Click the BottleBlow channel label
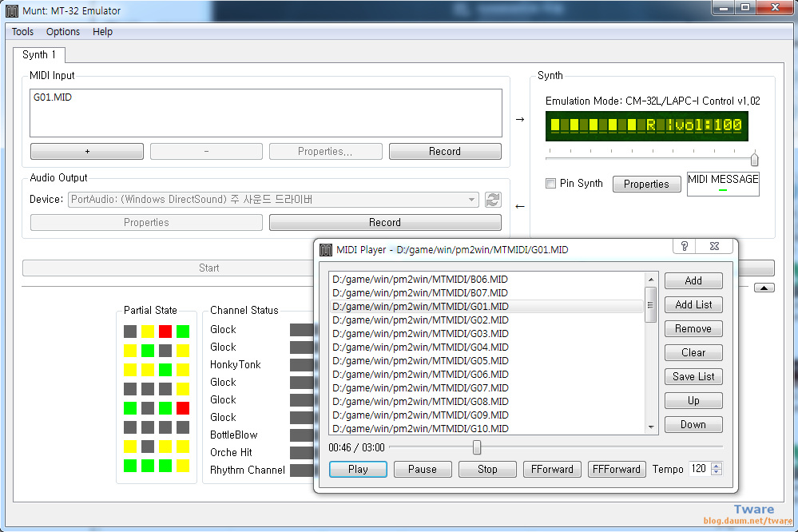 tap(234, 435)
